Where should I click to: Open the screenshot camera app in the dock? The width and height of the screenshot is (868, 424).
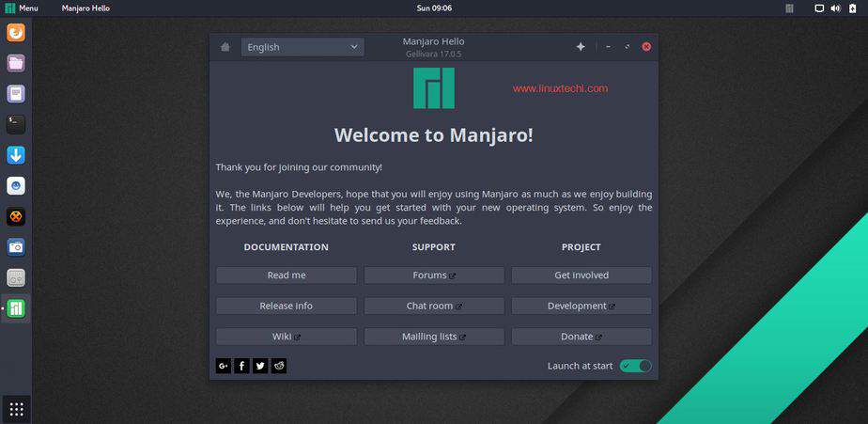pos(16,247)
